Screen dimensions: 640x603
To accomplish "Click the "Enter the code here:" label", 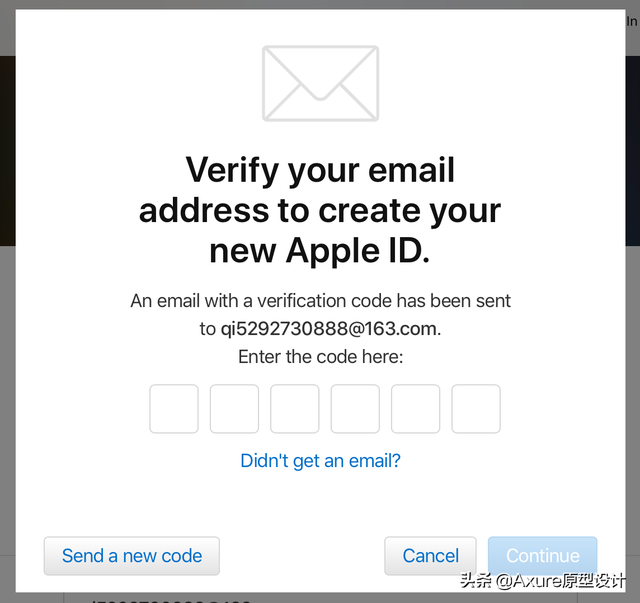I will (x=320, y=357).
